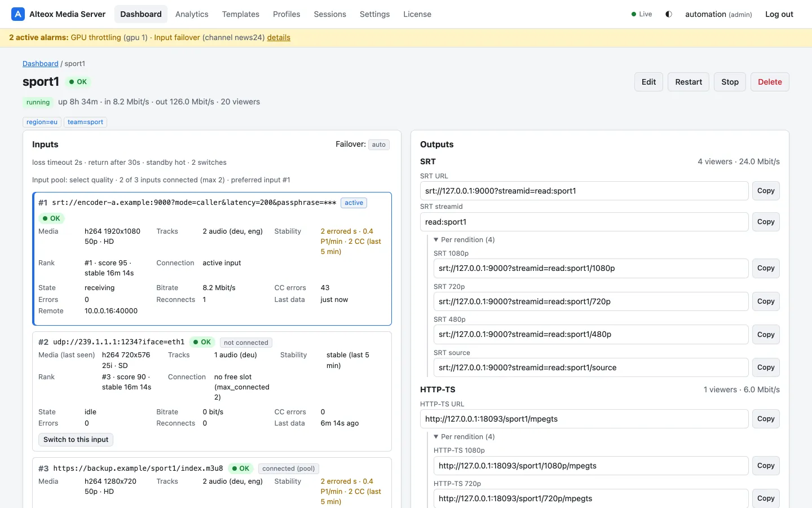
Task: Copy the main SRT URL
Action: coord(766,191)
